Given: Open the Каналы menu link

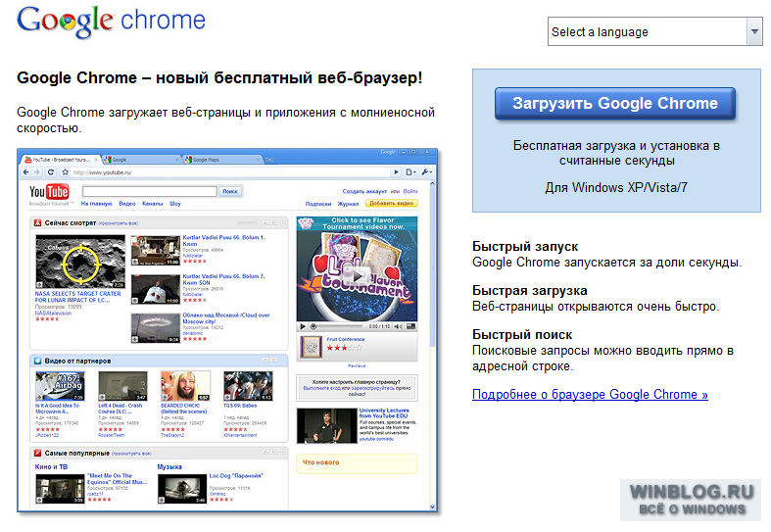Looking at the screenshot, I should click(153, 204).
